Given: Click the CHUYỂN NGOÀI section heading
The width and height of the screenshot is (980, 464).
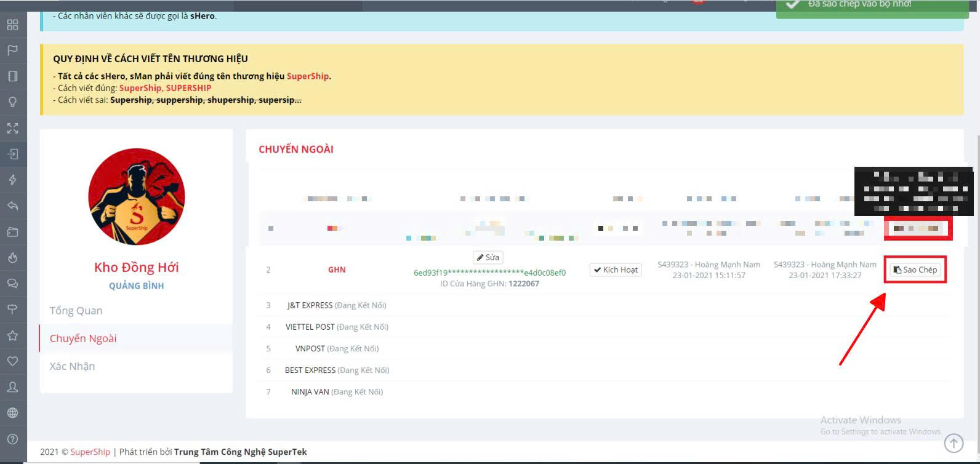Looking at the screenshot, I should (296, 149).
